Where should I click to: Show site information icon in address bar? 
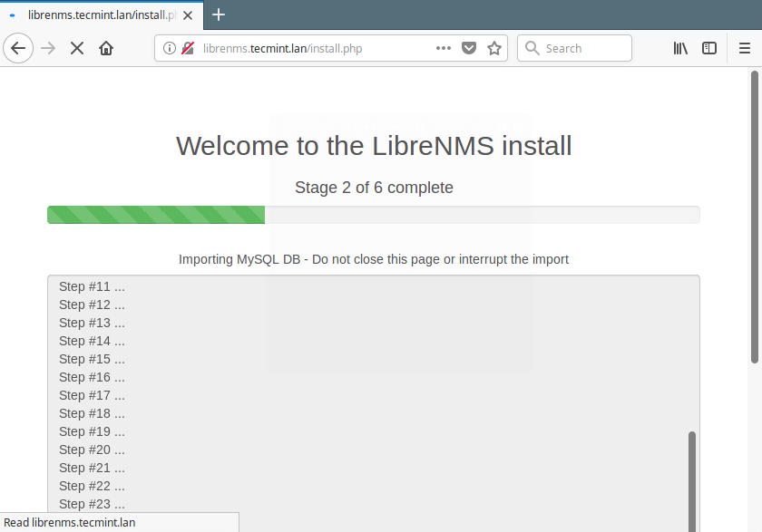169,48
